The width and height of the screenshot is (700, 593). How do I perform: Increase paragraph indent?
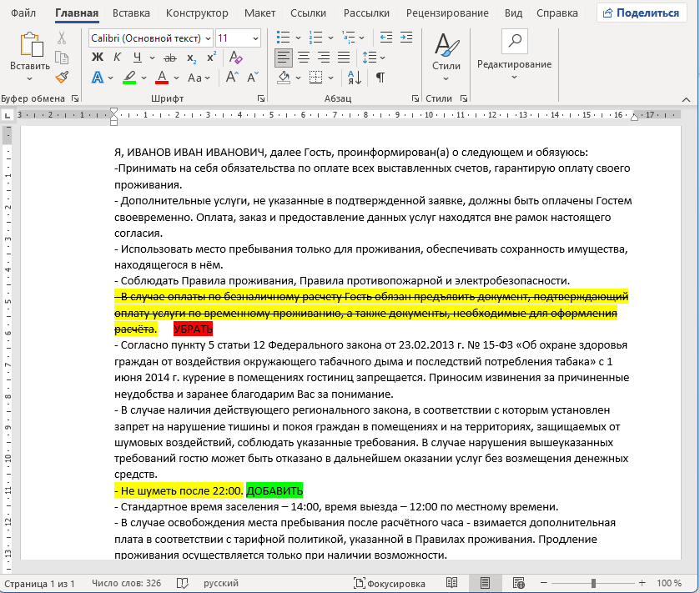click(x=405, y=38)
